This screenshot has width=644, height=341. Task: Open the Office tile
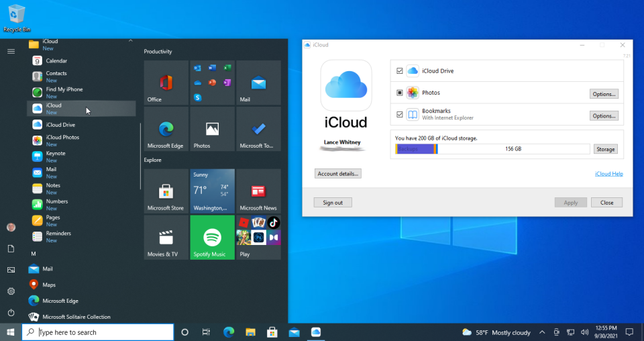point(166,83)
